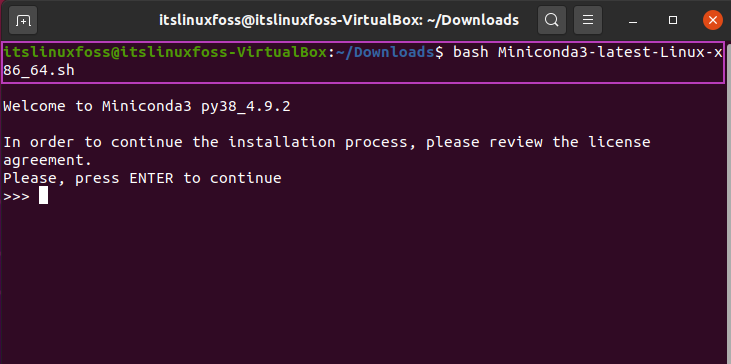This screenshot has height=364, width=731.
Task: Click the Miniconda3-latest-Linux-x filename text
Action: point(610,52)
